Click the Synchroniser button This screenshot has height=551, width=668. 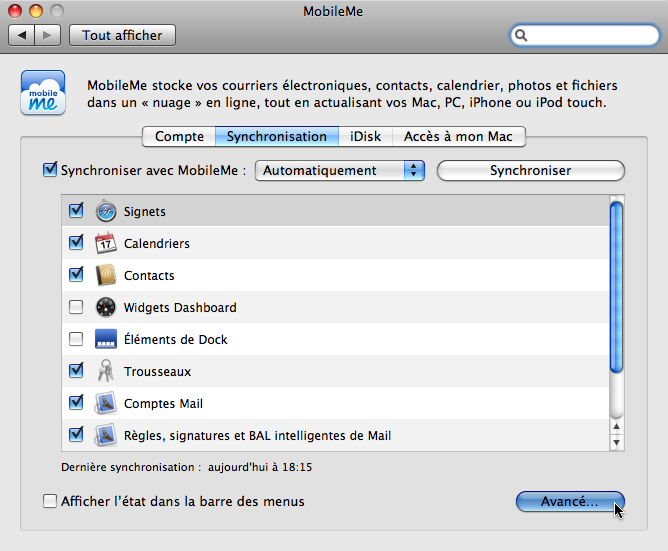[531, 171]
